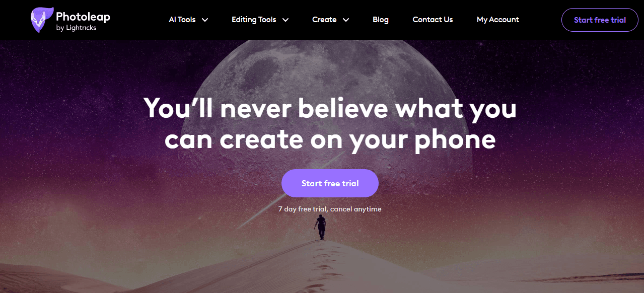644x293 pixels.
Task: Click the '7 day free trial, cancel anytime' text
Action: tap(330, 209)
